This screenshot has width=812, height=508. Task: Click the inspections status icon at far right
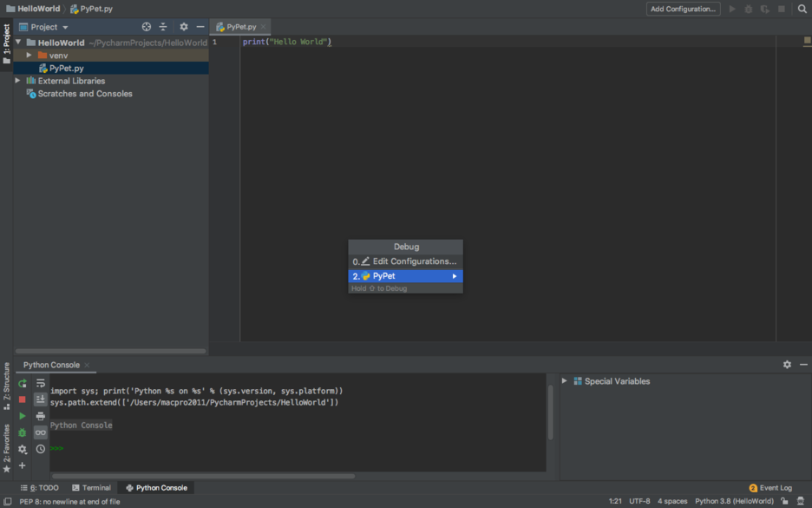pyautogui.click(x=801, y=501)
